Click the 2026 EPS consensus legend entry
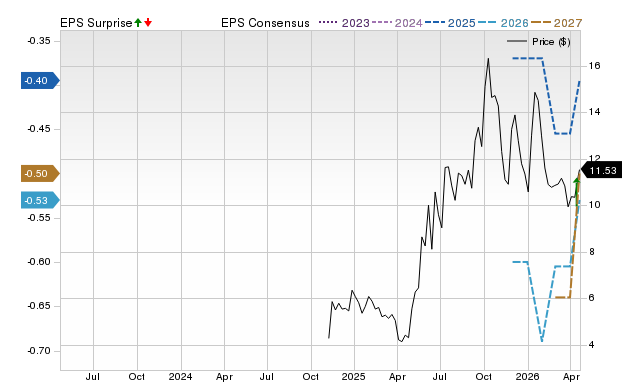 (x=503, y=23)
